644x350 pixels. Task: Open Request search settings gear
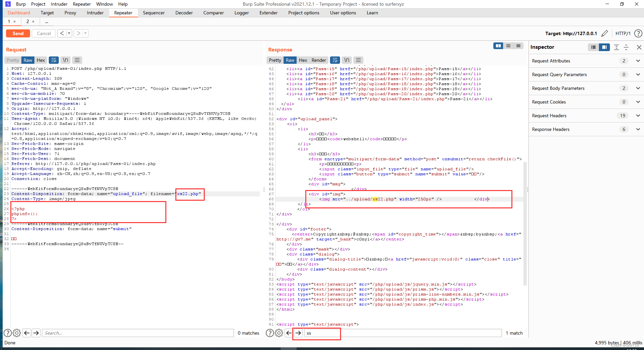(17, 333)
